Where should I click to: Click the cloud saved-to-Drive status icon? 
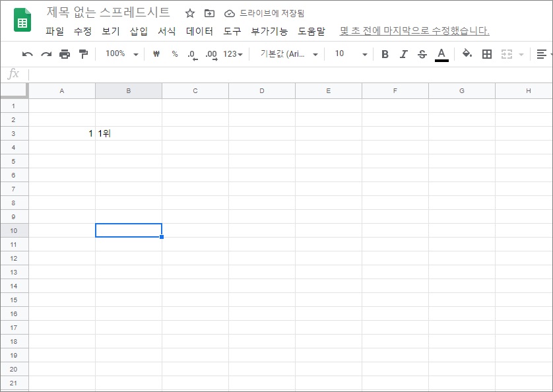(229, 13)
